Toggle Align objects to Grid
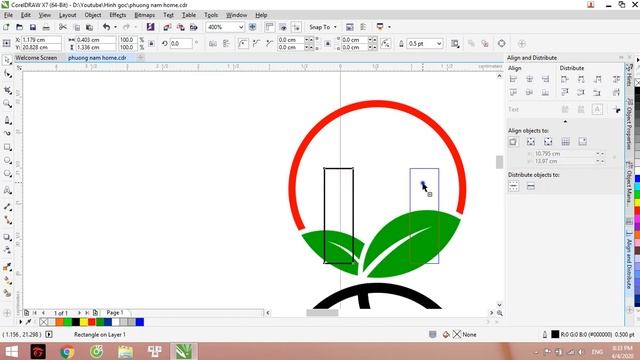640x360 pixels. click(565, 142)
